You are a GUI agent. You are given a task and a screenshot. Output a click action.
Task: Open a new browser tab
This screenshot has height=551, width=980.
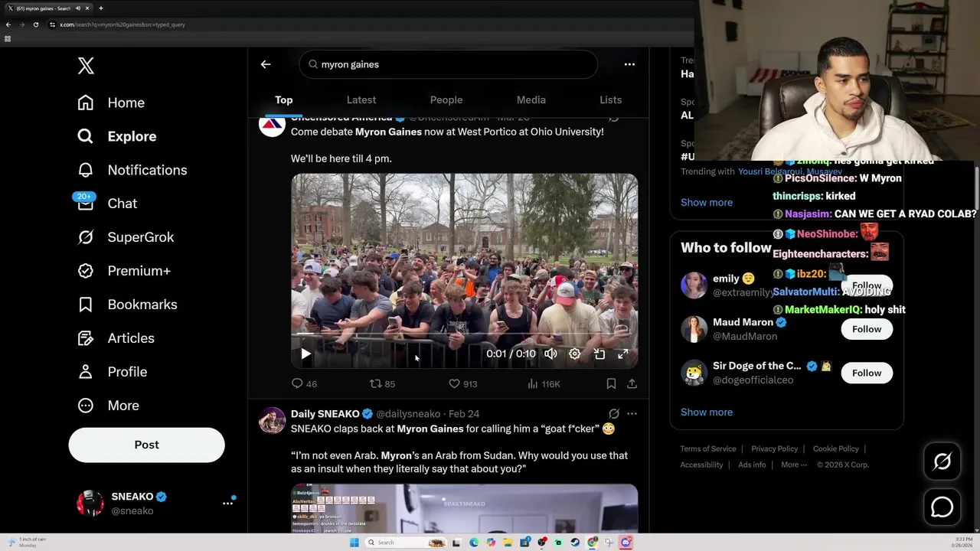click(100, 8)
